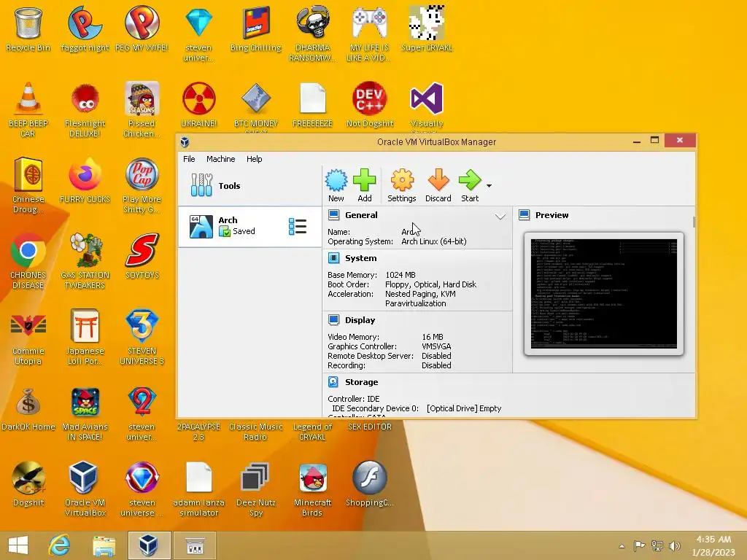Open File Explorer from taskbar
The height and width of the screenshot is (560, 747).
tap(104, 545)
